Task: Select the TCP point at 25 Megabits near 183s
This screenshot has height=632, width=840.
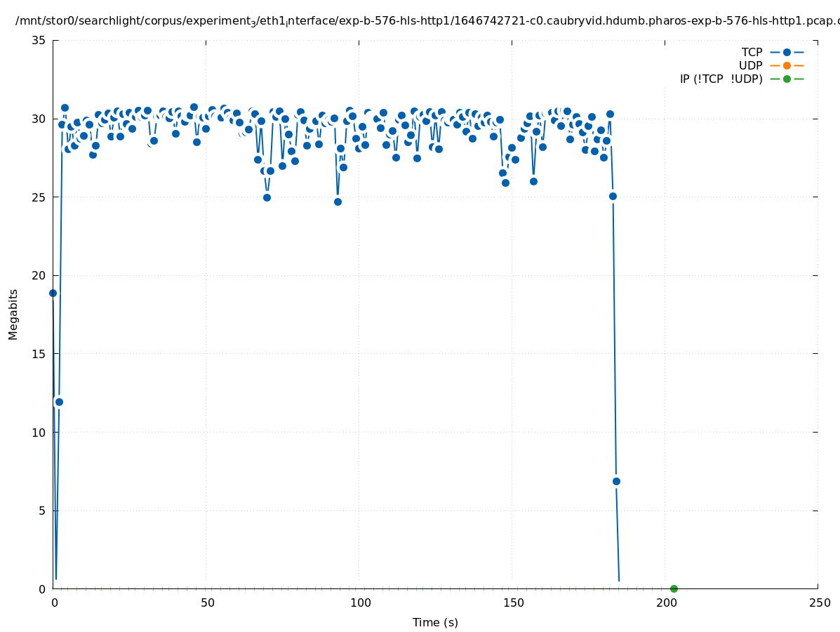Action: 613,196
